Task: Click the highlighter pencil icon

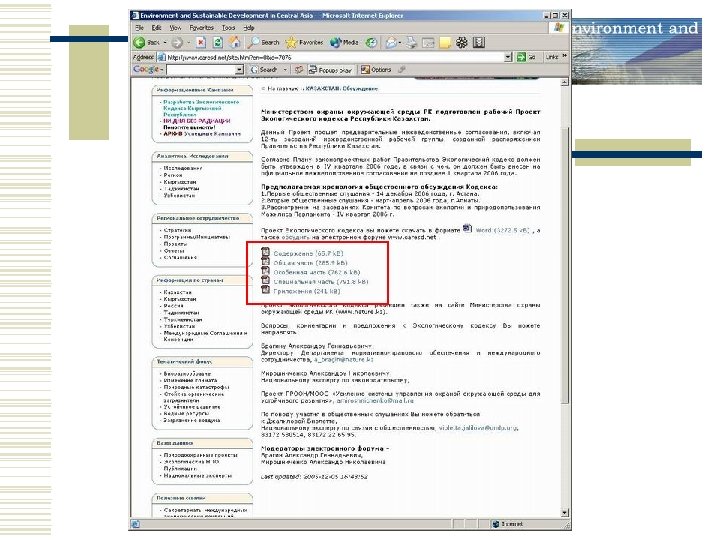Action: click(402, 70)
